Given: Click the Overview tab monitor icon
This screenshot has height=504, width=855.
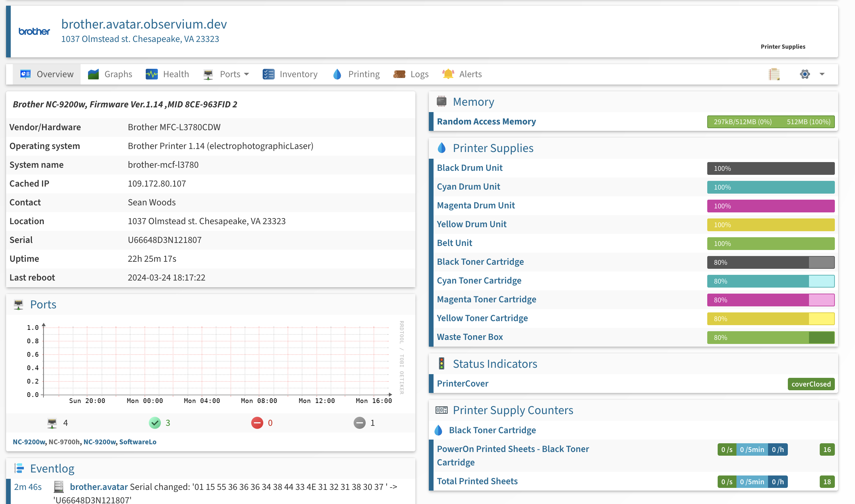Looking at the screenshot, I should (x=26, y=74).
